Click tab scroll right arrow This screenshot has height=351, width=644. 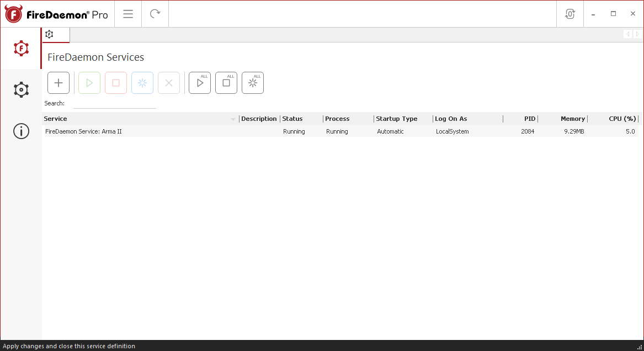click(x=637, y=34)
